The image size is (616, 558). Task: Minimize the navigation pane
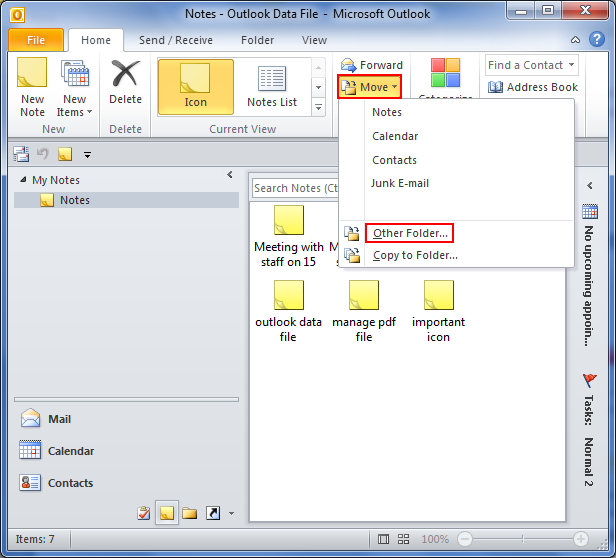click(230, 174)
